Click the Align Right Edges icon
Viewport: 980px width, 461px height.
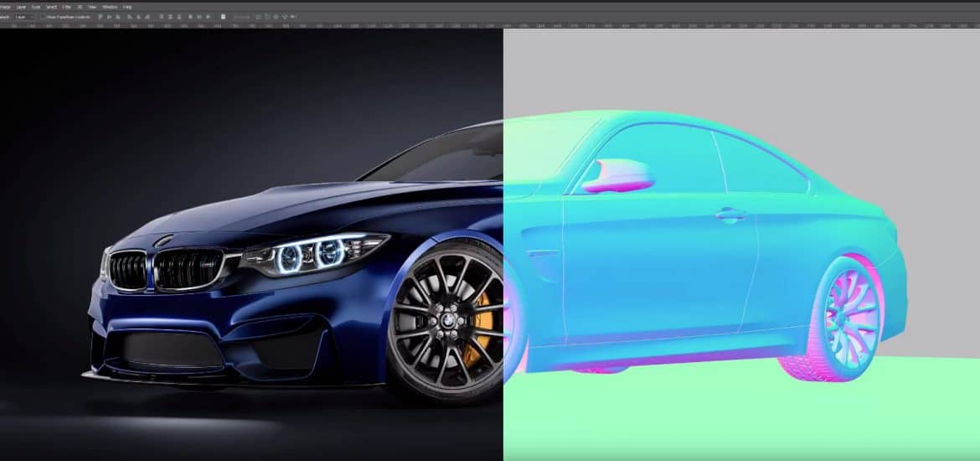pos(147,17)
